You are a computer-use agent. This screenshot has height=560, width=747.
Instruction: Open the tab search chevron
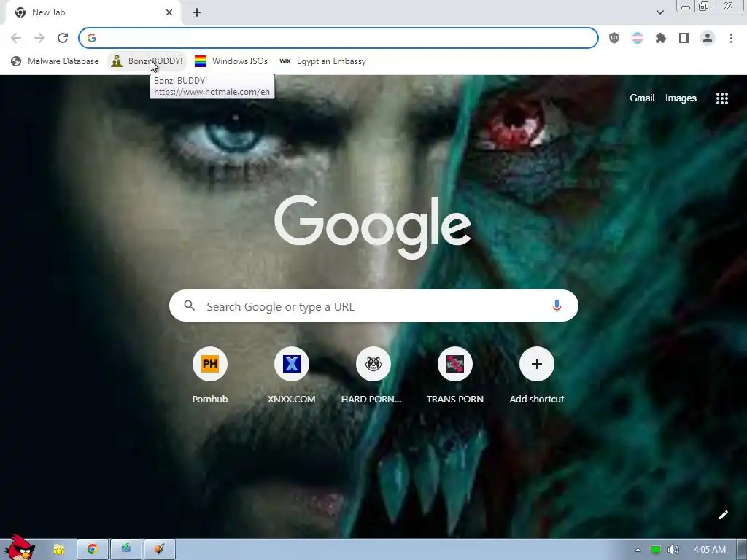pyautogui.click(x=659, y=12)
